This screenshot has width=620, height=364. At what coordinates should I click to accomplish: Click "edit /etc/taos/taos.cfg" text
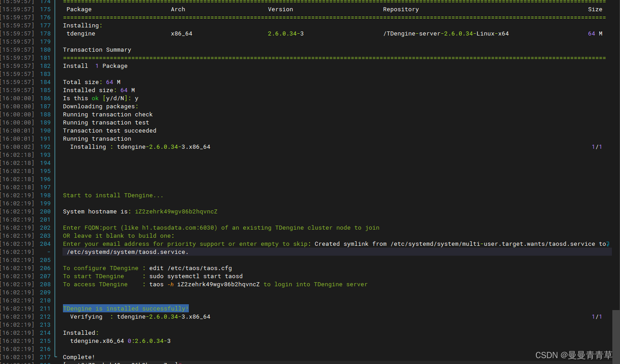[x=191, y=268]
